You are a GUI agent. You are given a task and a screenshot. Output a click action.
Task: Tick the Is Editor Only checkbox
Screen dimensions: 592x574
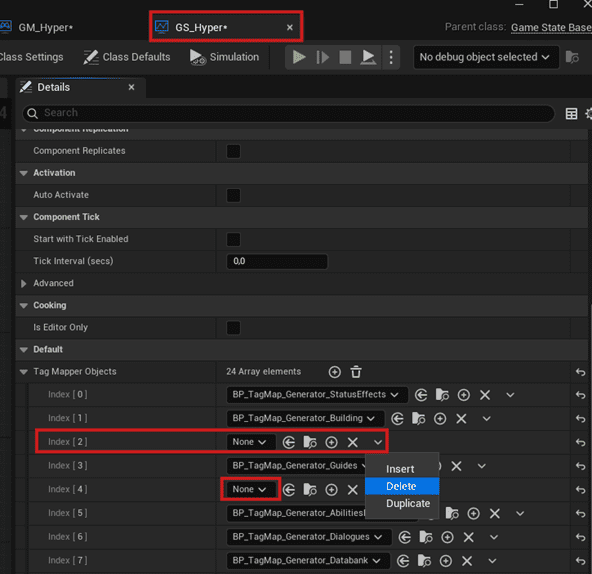[233, 327]
